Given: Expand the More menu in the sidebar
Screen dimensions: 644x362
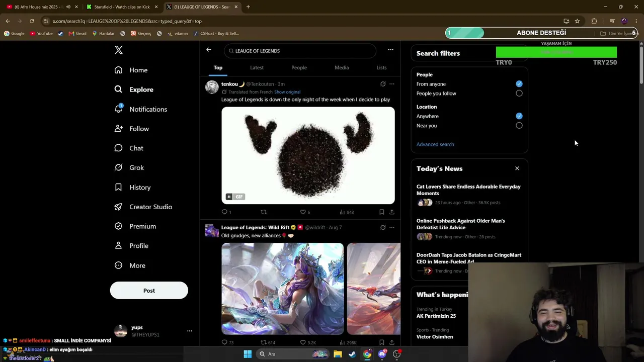Looking at the screenshot, I should tap(130, 265).
